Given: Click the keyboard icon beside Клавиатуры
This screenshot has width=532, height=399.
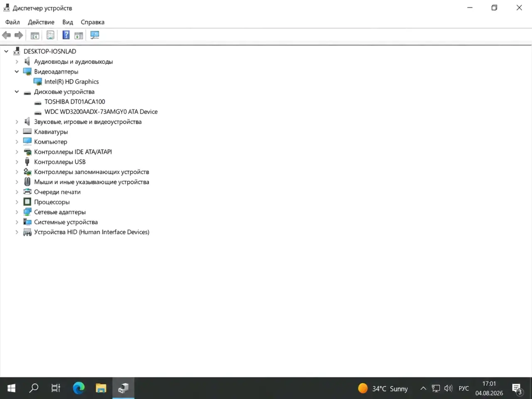Looking at the screenshot, I should (x=27, y=131).
